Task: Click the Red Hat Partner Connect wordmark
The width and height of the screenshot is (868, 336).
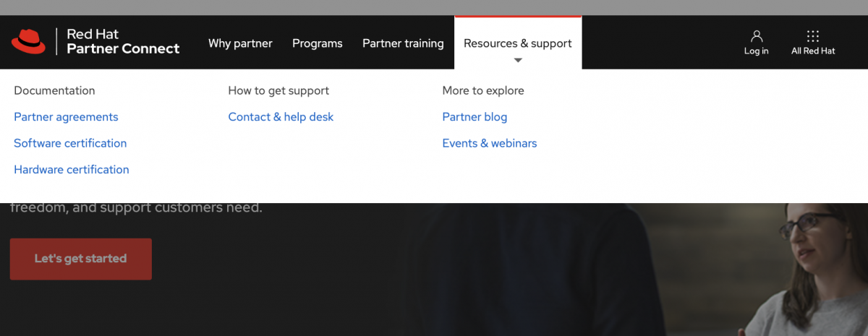Action: [123, 42]
